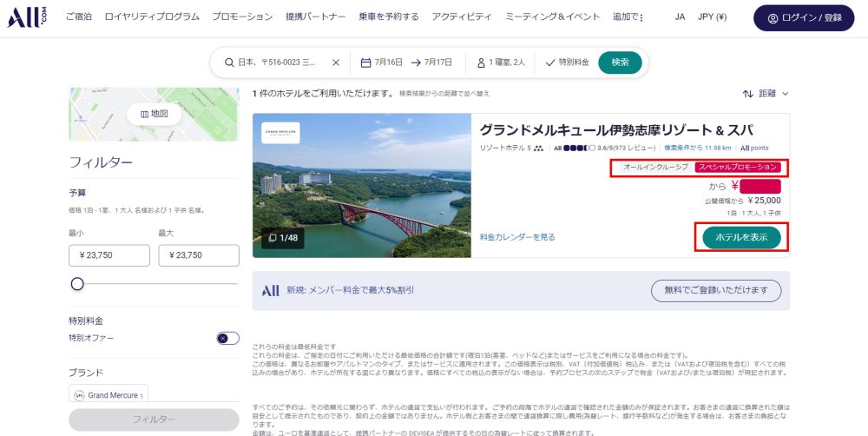This screenshot has height=436, width=868.
Task: Open the JPY (¥) currency selector
Action: [x=712, y=17]
